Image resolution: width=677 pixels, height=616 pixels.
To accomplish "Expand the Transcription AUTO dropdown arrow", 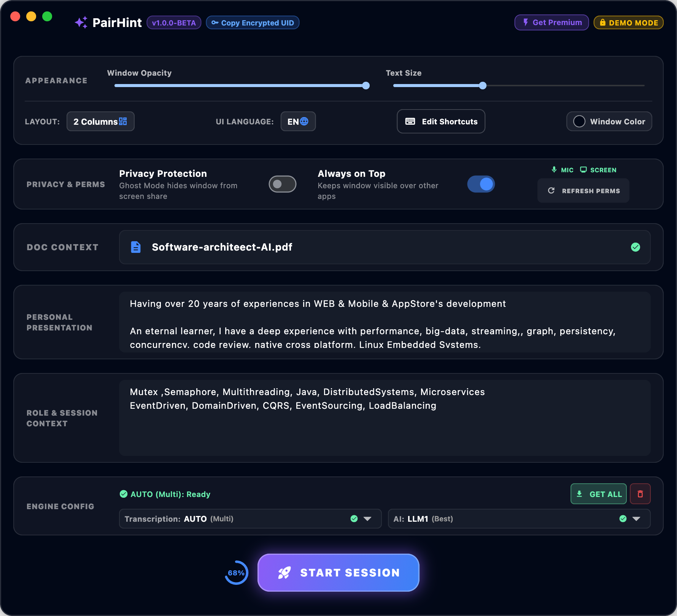I will (x=367, y=519).
